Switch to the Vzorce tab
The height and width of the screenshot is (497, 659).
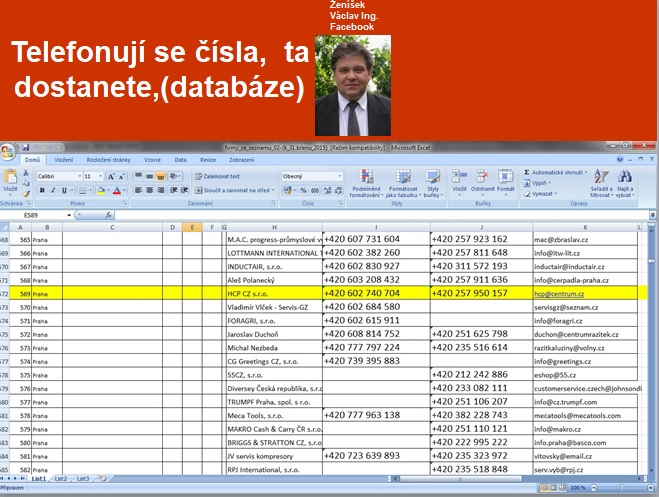tap(152, 160)
